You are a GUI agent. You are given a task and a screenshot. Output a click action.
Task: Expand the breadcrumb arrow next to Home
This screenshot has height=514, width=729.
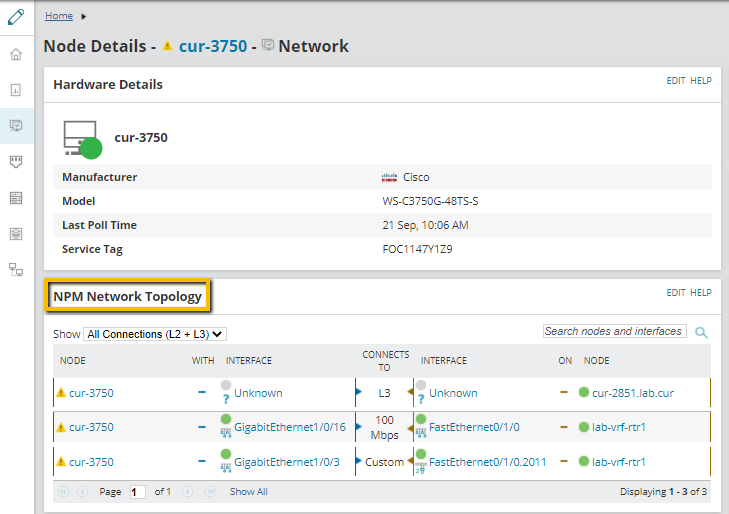(x=83, y=16)
